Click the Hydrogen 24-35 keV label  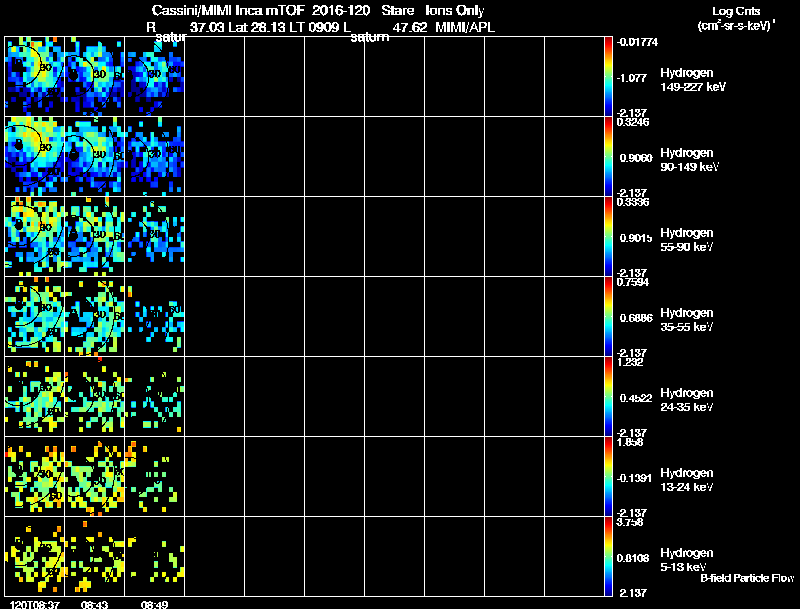coord(687,399)
